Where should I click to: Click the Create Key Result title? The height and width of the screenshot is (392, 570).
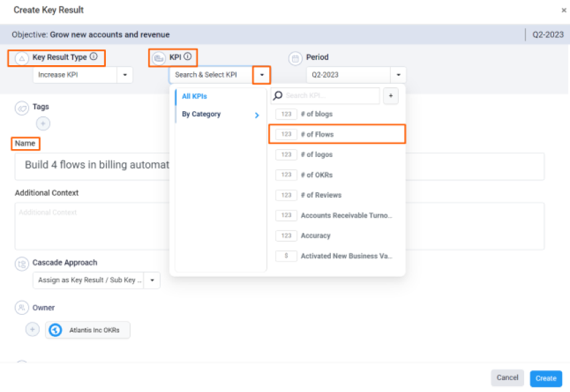point(49,10)
